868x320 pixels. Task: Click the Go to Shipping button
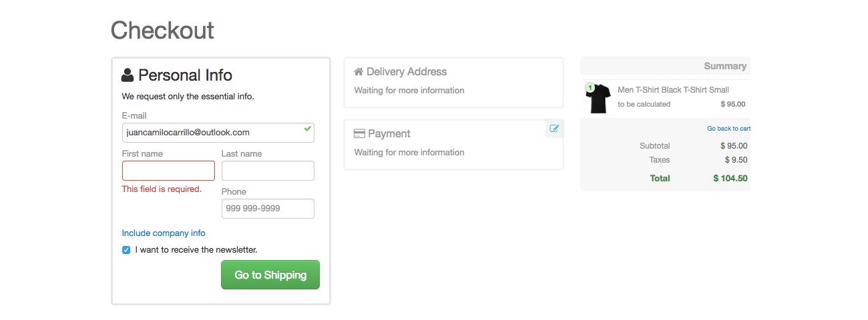(270, 275)
